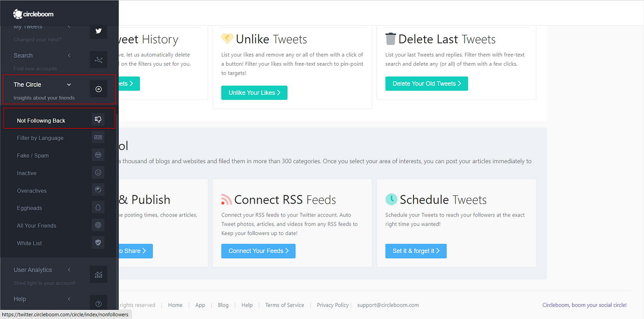
Task: Expand the Search menu arrow
Action: click(x=69, y=56)
